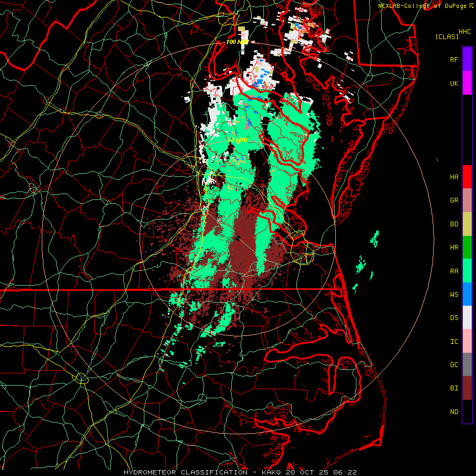Click the UK legend label
The image size is (476, 476).
tap(454, 83)
